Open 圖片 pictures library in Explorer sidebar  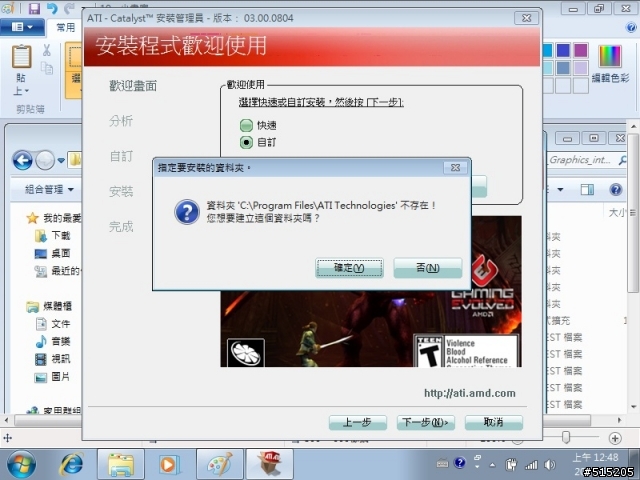53,377
